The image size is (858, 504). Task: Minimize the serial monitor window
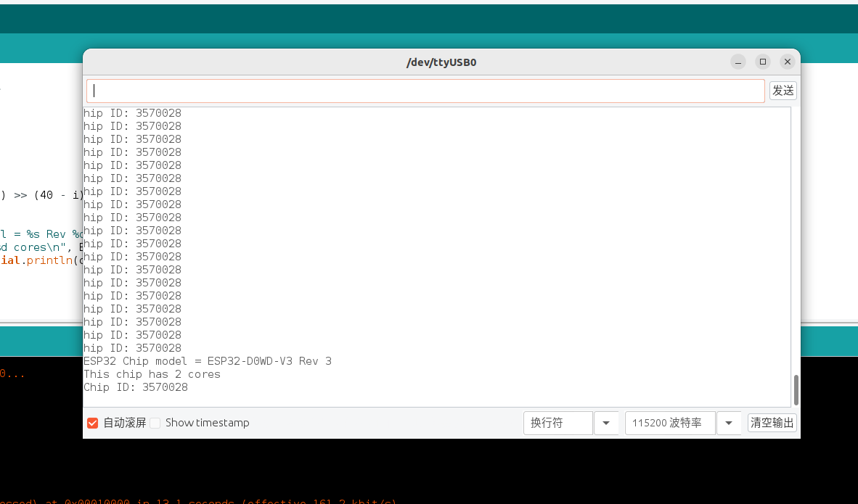[738, 62]
